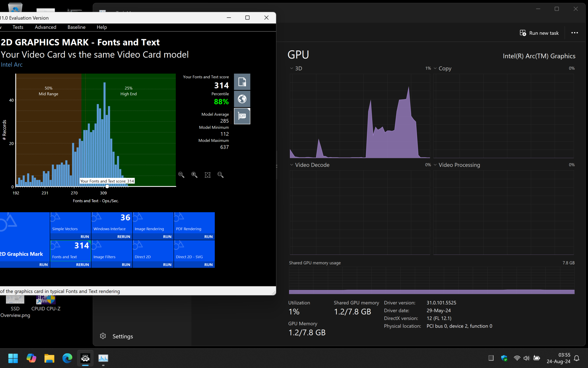Launch Copilot from the taskbar

click(x=31, y=358)
